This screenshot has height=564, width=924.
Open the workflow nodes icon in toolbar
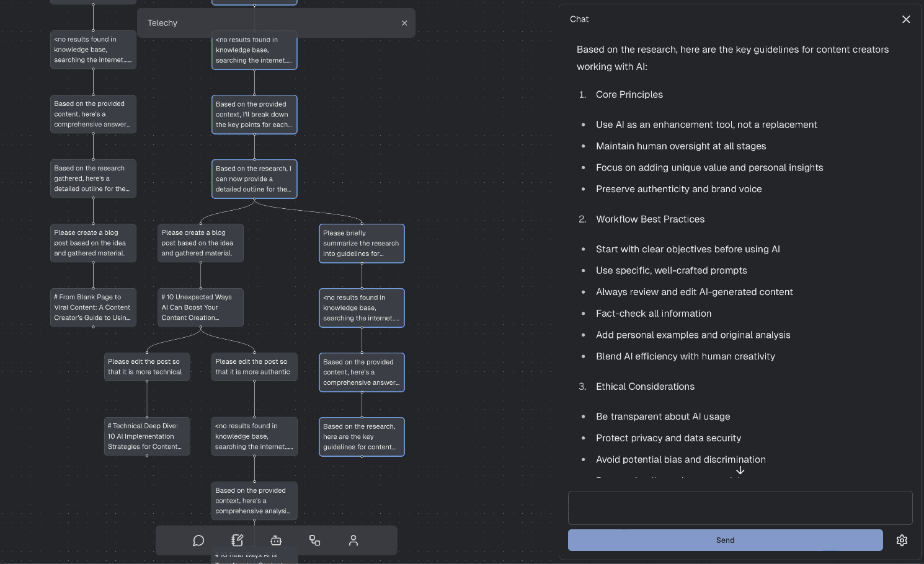tap(315, 540)
